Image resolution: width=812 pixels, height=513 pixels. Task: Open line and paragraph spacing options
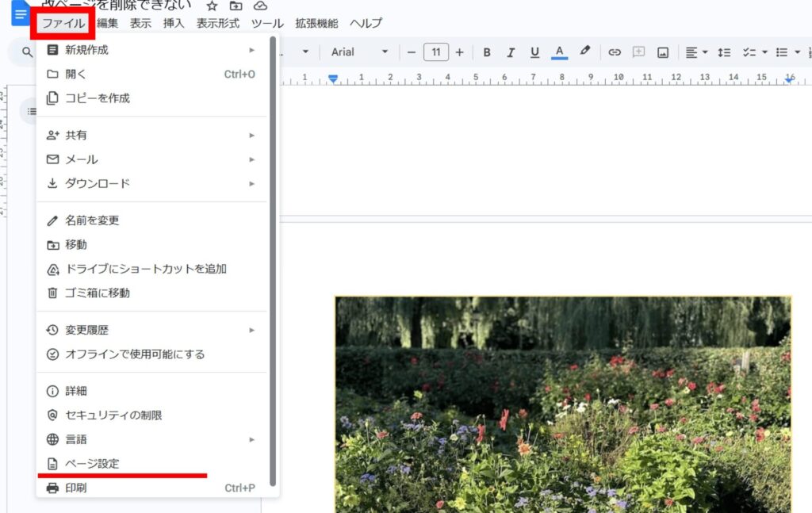[724, 52]
